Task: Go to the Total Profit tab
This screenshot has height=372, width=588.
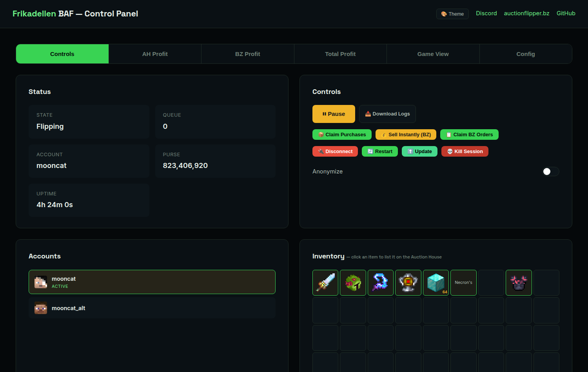Action: (340, 54)
